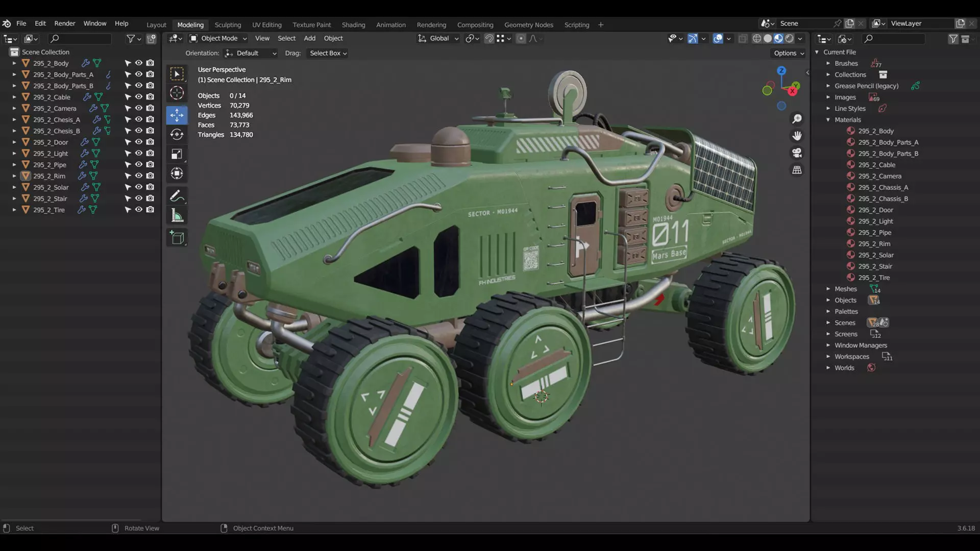980x551 pixels.
Task: Open the viewport Add menu
Action: point(309,38)
